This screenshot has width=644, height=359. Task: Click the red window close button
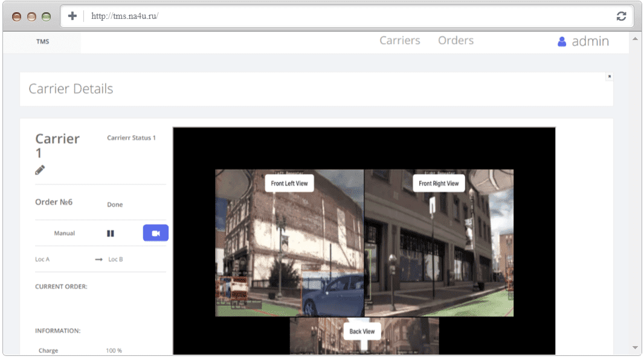tap(16, 16)
